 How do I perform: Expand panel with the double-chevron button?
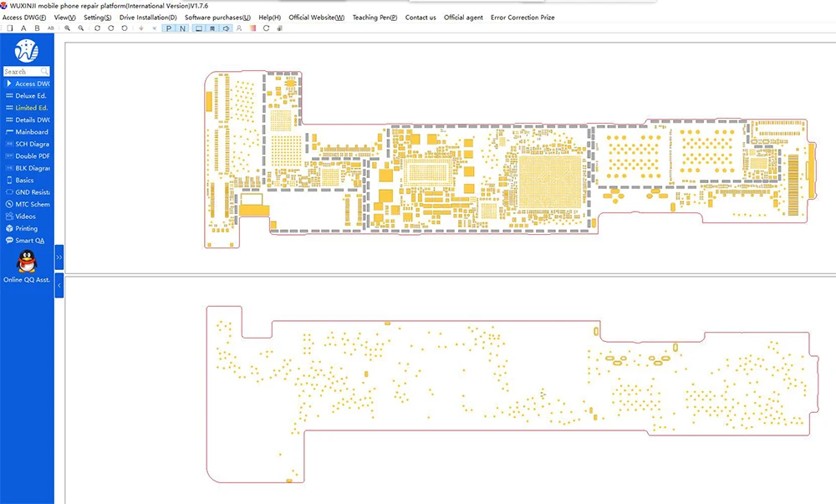tap(59, 257)
